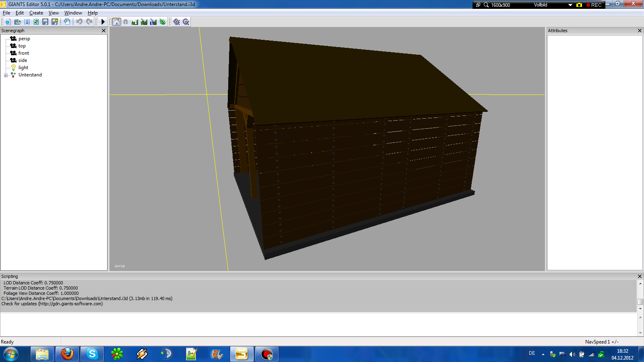Select the terrain paint brush tool

coord(144,22)
